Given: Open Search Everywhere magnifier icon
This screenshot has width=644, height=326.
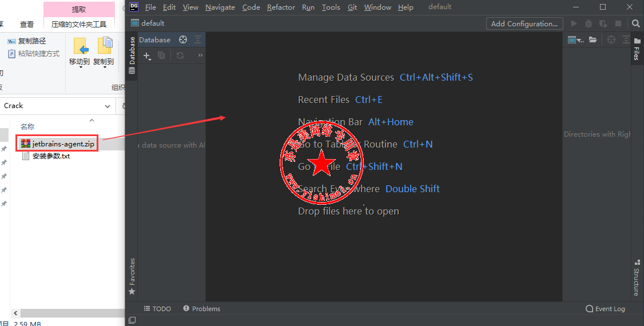Looking at the screenshot, I should pyautogui.click(x=636, y=23).
